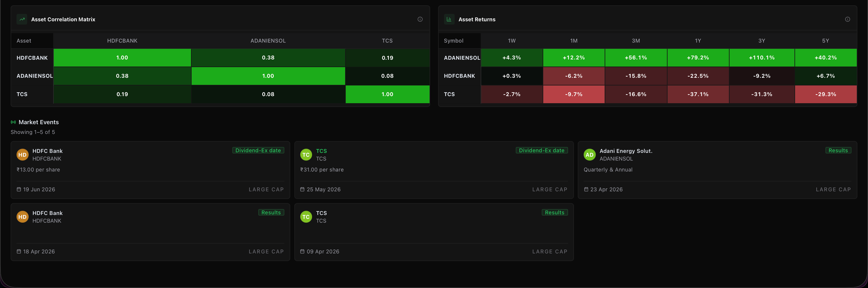Click the TC avatar on TCS dividend card
This screenshot has width=868, height=288.
pyautogui.click(x=306, y=155)
